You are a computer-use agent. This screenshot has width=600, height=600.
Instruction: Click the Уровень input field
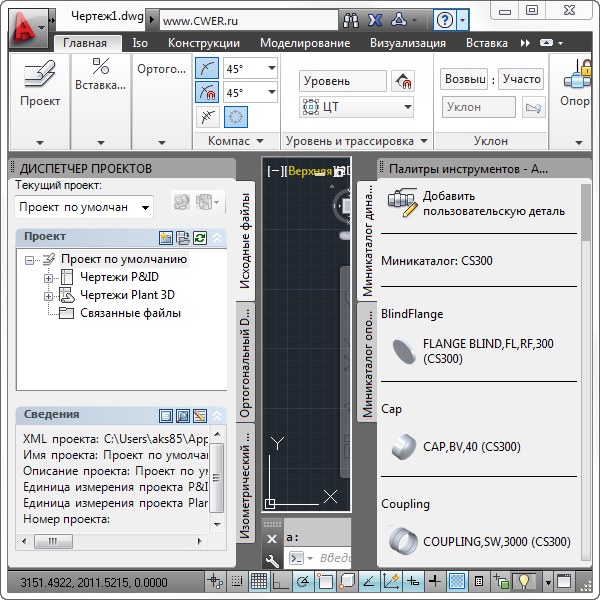coord(342,81)
